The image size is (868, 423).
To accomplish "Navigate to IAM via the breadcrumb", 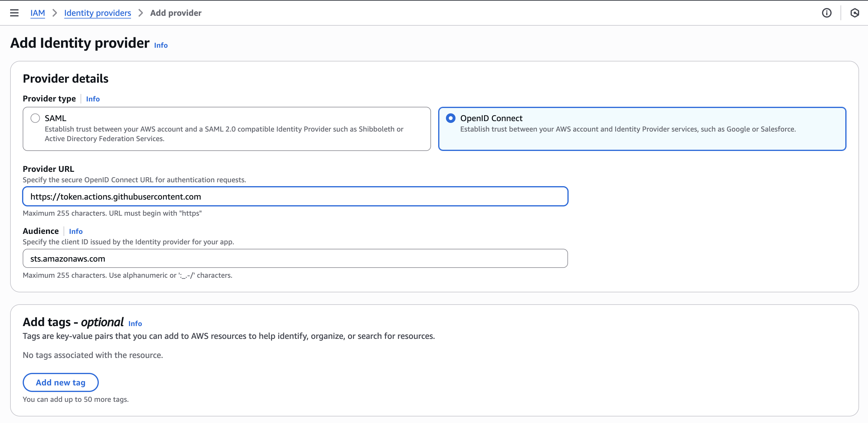I will point(38,13).
